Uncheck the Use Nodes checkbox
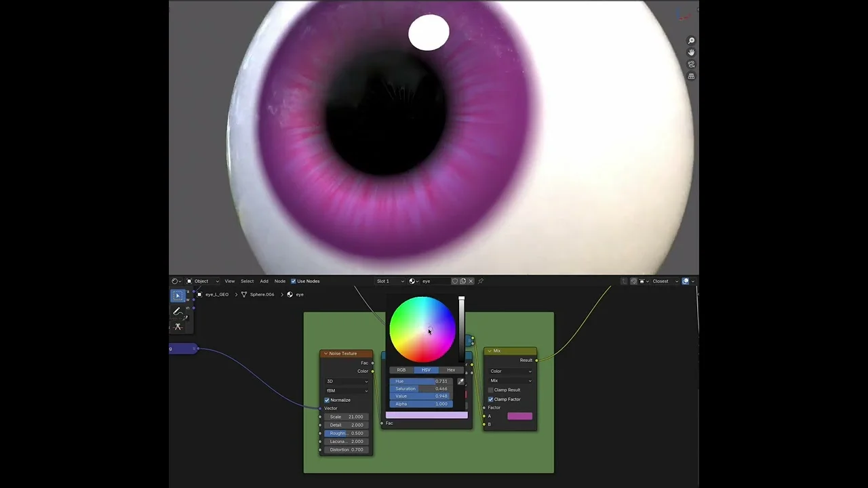 [x=294, y=281]
